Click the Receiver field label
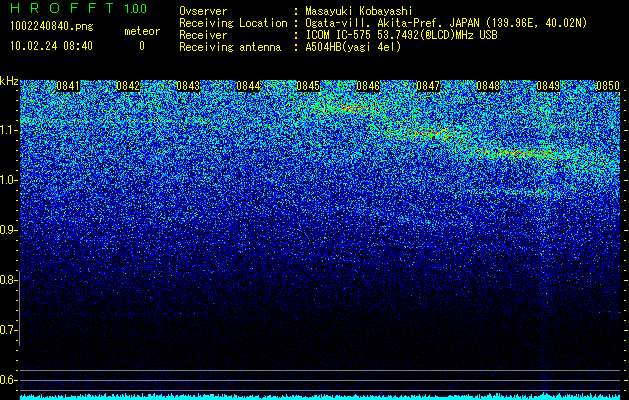The height and width of the screenshot is (400, 629). pyautogui.click(x=203, y=35)
